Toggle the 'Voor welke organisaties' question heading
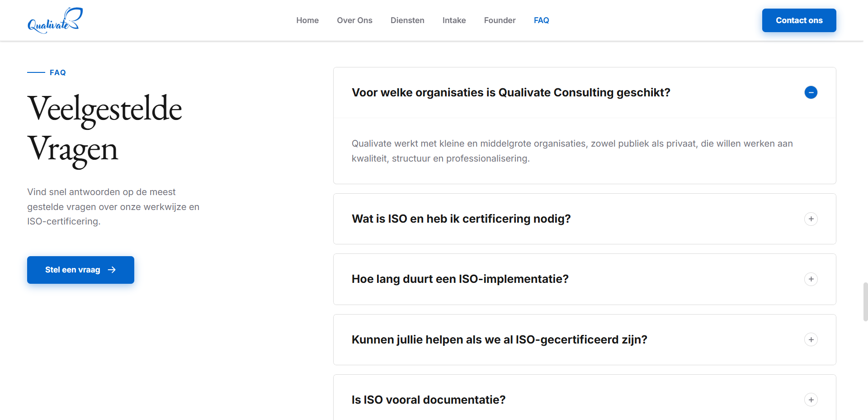This screenshot has height=420, width=868. (510, 93)
